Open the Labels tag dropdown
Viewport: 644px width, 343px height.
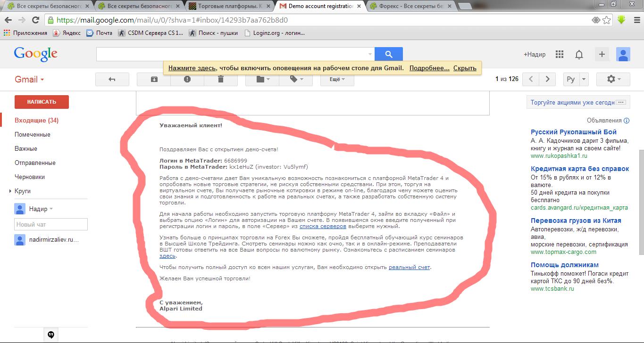[296, 79]
